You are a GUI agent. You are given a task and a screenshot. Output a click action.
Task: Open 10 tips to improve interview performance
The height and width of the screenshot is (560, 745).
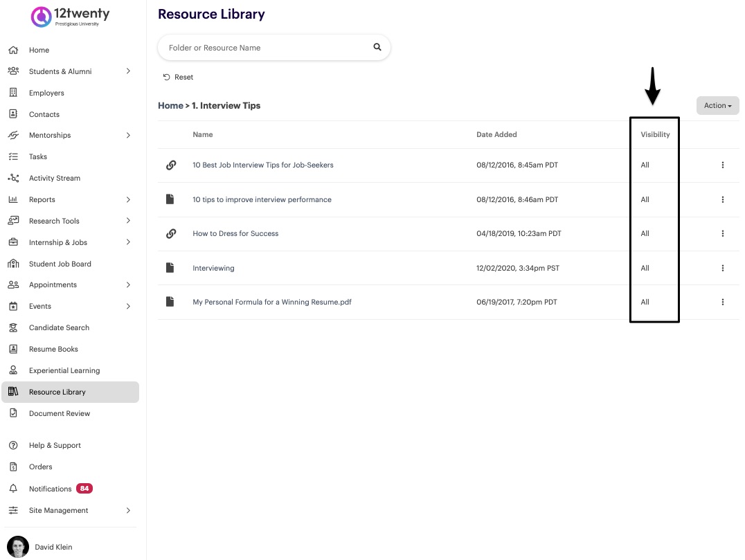click(262, 199)
